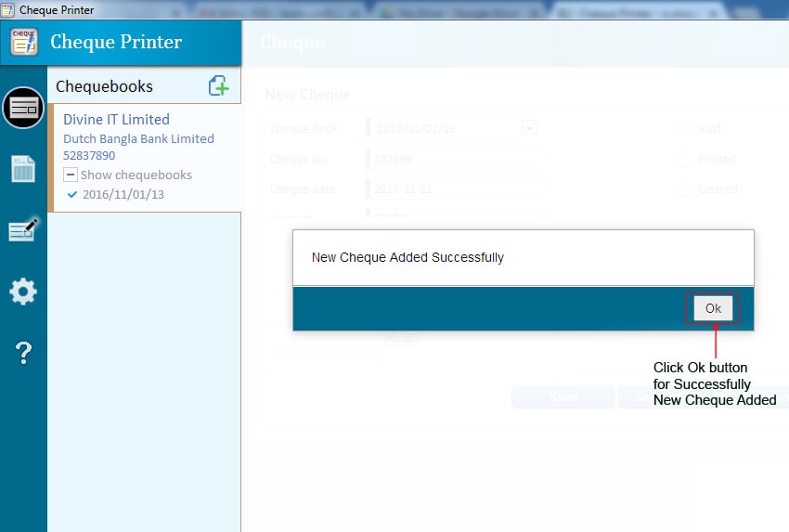
Task: Click the Cheque Printer app logo
Action: click(24, 42)
